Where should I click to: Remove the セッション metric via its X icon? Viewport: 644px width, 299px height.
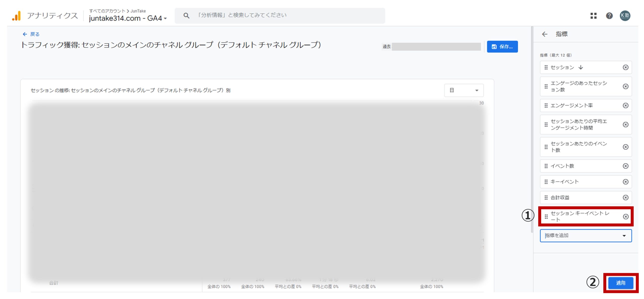pos(626,67)
